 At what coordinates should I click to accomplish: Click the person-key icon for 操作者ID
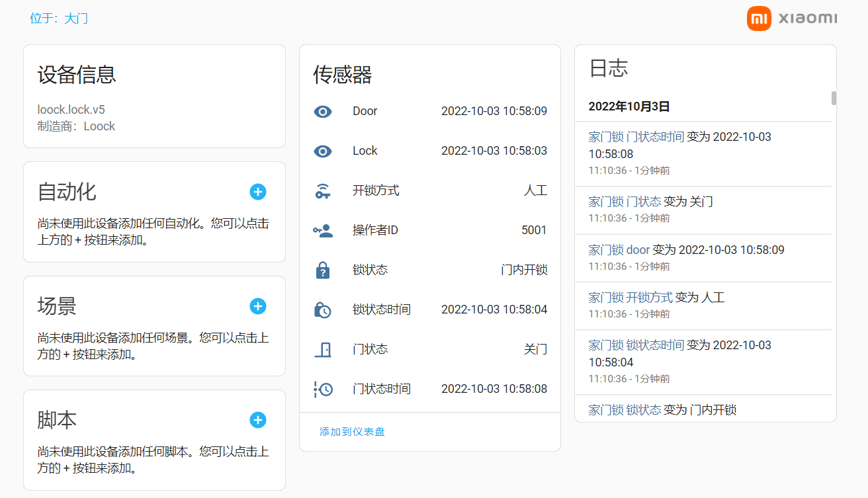[322, 231]
